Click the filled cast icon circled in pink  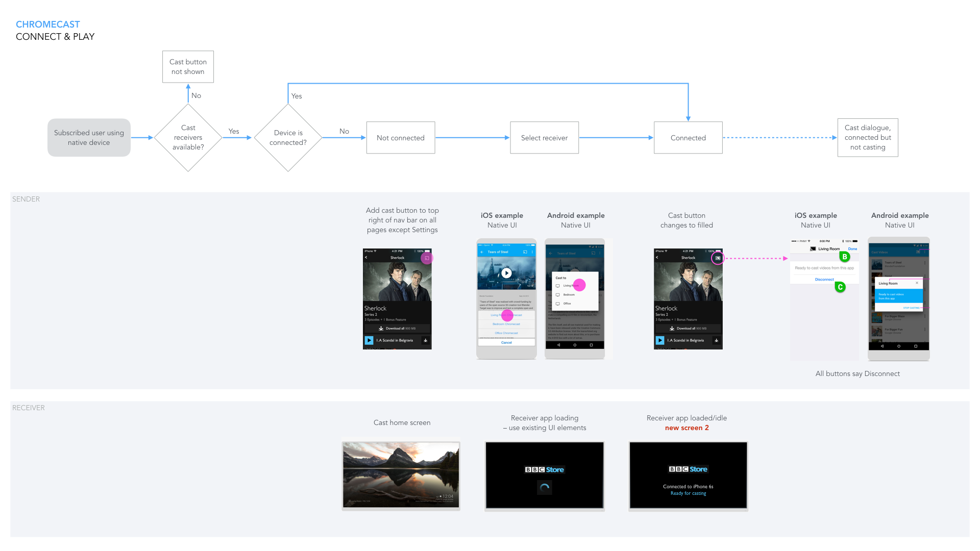(x=718, y=258)
